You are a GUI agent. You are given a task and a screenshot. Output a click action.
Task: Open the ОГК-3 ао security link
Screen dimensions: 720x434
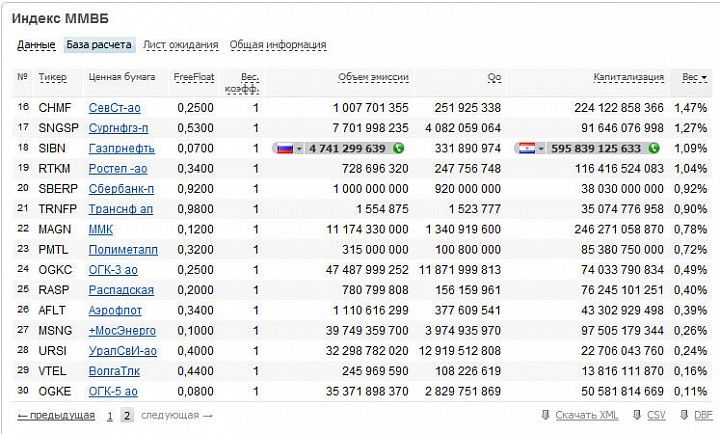click(x=113, y=270)
